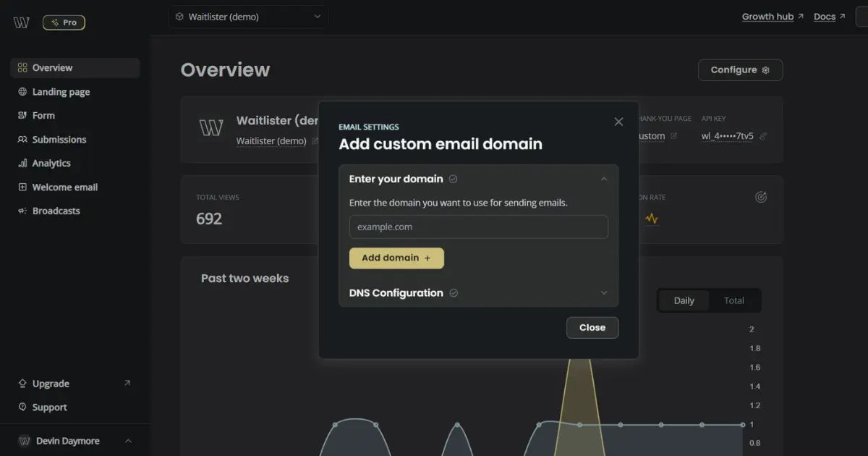Expand the DNS Configuration section

[604, 292]
